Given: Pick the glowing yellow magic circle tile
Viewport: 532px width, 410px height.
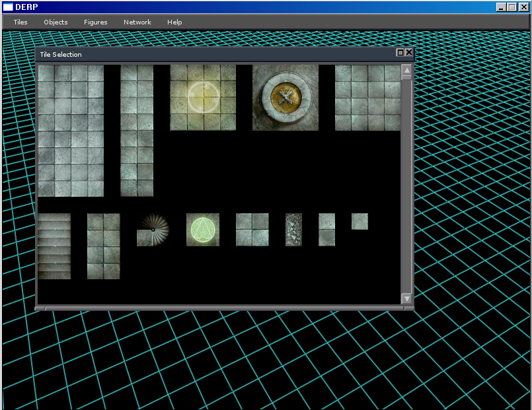Looking at the screenshot, I should coord(203,98).
